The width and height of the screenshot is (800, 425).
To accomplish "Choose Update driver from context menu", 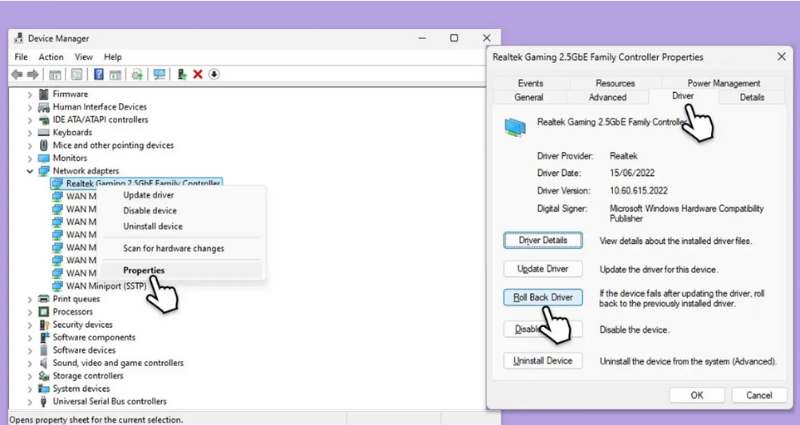I will click(x=148, y=195).
